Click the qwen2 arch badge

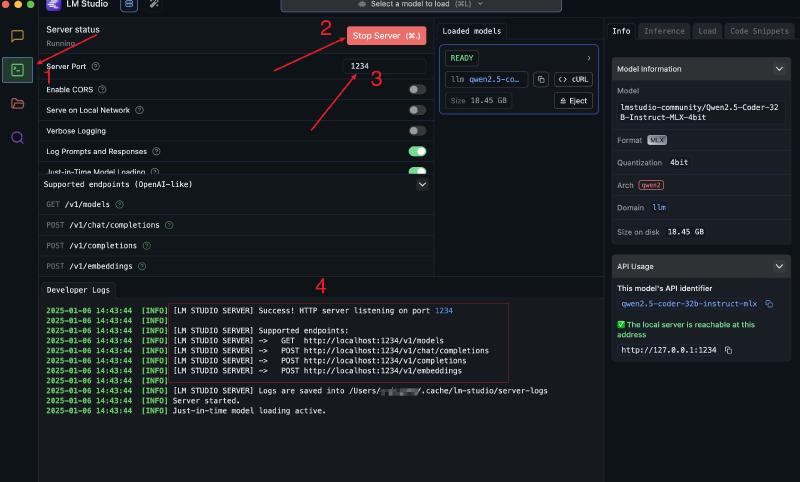click(651, 185)
